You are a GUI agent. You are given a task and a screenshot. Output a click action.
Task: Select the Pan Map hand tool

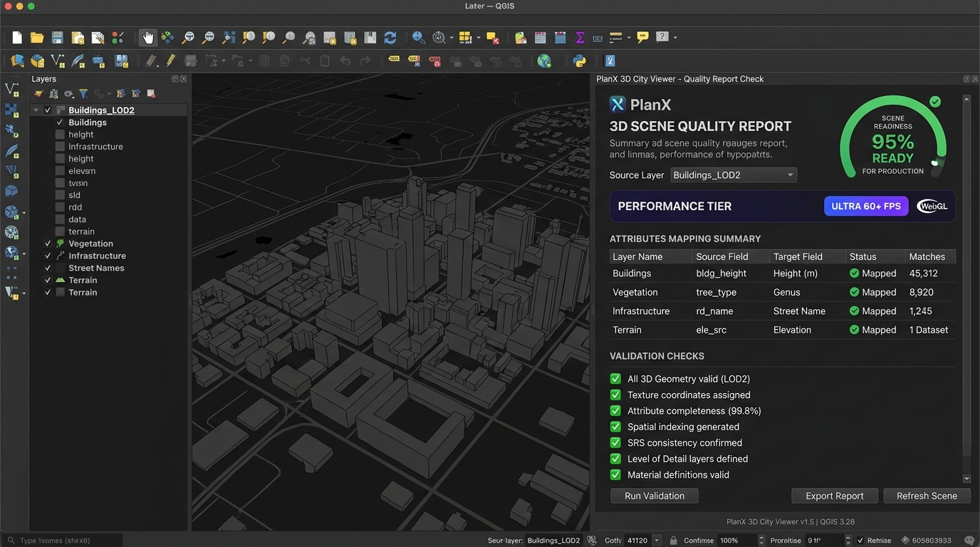[x=147, y=38]
